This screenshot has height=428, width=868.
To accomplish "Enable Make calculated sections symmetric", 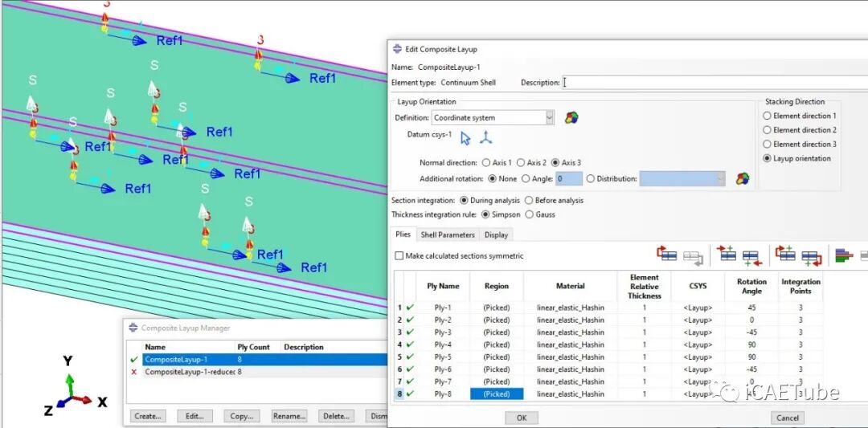I will pos(399,256).
